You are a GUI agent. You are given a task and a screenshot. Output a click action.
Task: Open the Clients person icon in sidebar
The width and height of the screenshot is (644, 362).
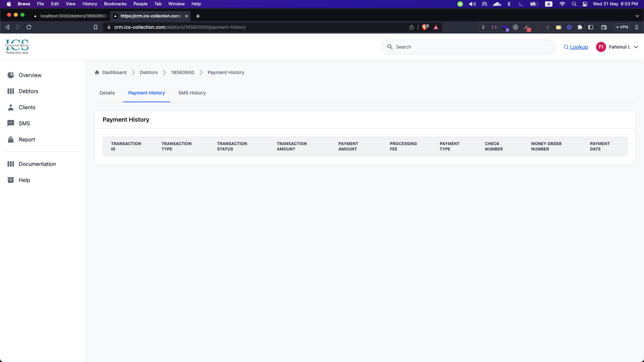tap(11, 107)
